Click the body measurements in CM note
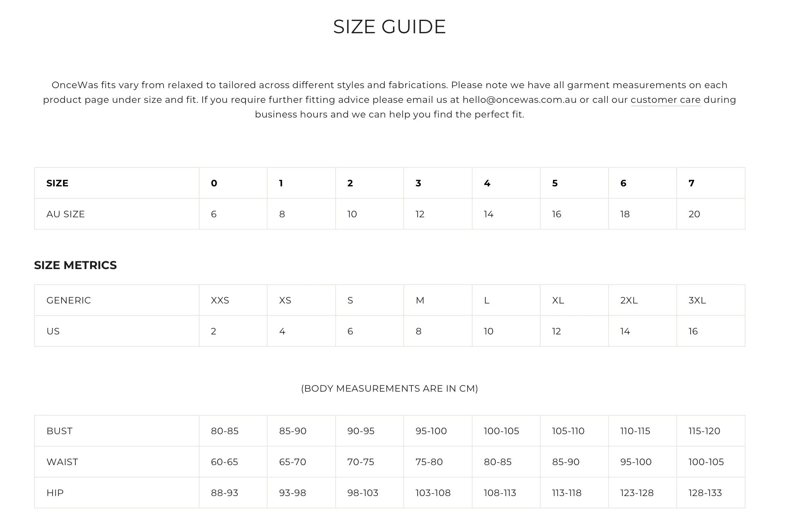This screenshot has height=532, width=802. [x=389, y=388]
